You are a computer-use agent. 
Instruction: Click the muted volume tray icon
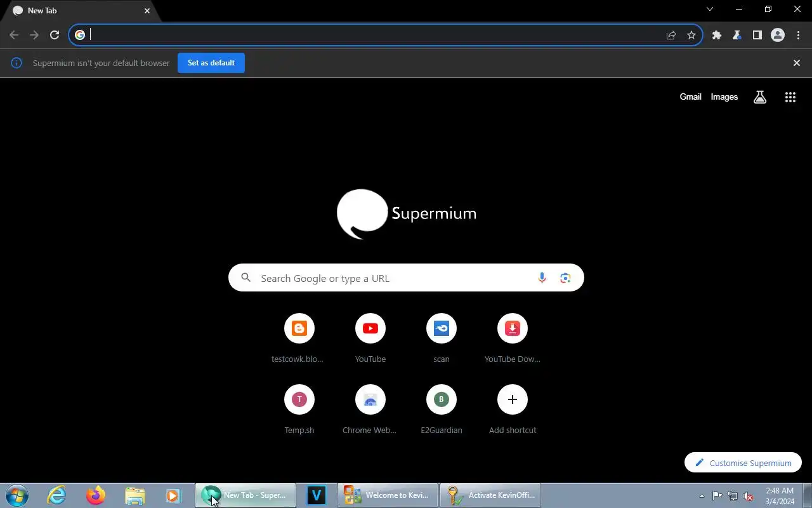749,496
